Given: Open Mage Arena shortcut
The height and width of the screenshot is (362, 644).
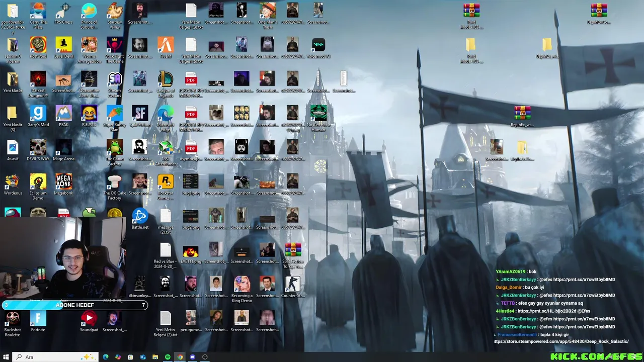Looking at the screenshot, I should pyautogui.click(x=63, y=150).
